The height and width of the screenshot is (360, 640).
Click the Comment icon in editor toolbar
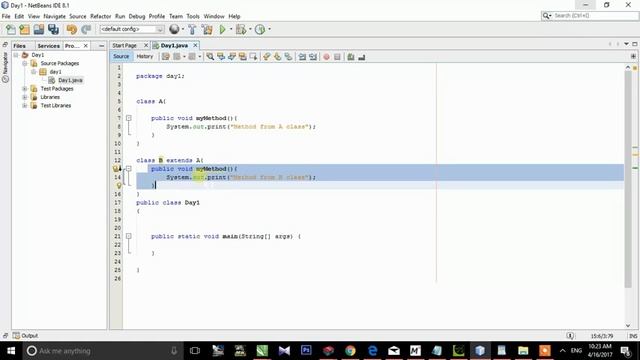(x=351, y=57)
